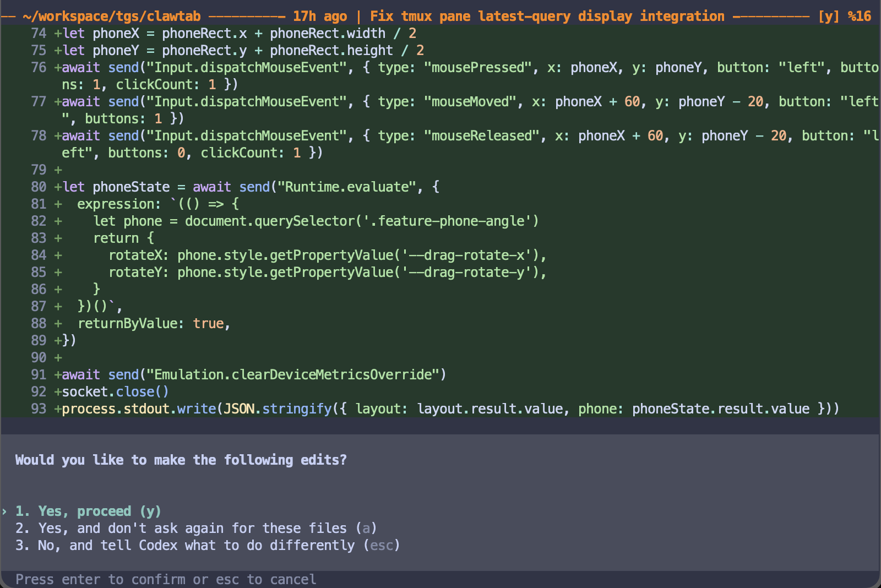Click 'let phoneState' on line 80
Viewport: 881px width, 588px height.
point(116,187)
